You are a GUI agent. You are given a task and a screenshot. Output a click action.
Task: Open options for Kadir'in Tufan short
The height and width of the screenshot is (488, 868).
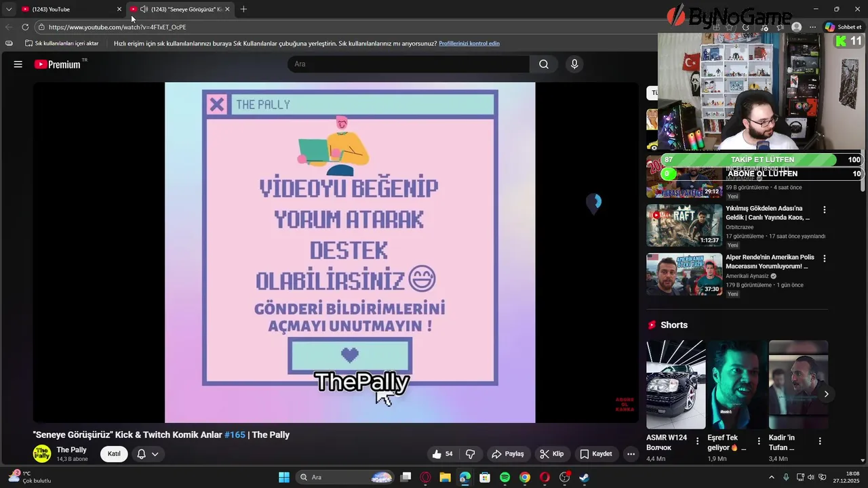(x=820, y=441)
